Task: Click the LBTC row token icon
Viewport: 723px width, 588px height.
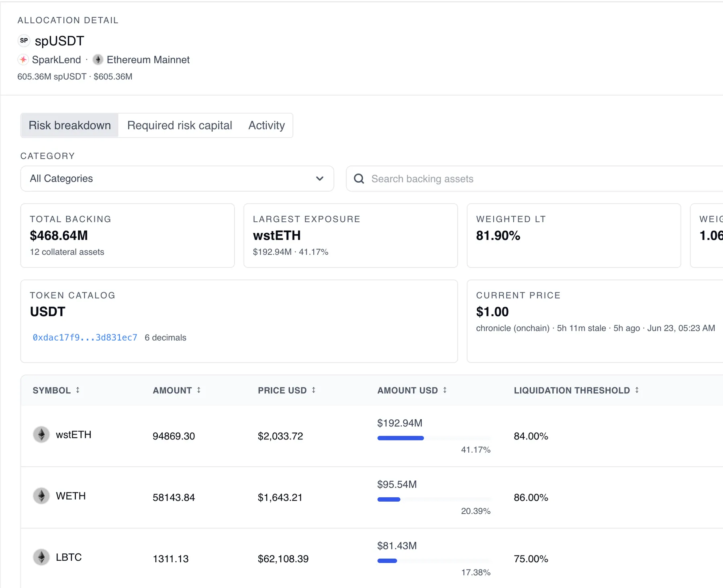Action: click(x=41, y=557)
